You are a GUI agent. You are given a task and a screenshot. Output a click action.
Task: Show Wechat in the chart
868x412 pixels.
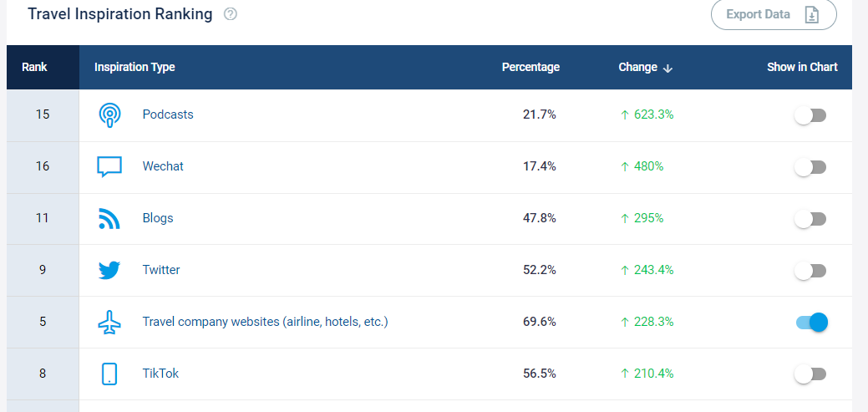pyautogui.click(x=810, y=167)
